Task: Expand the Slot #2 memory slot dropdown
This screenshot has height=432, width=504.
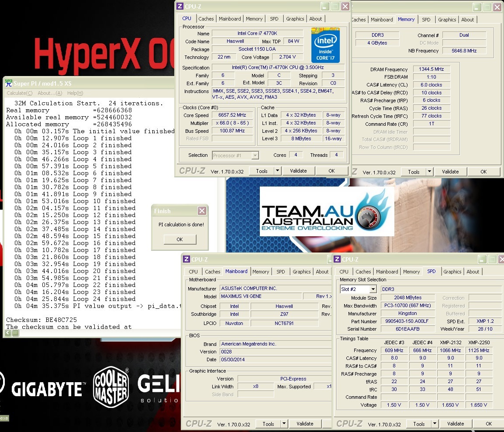Action: tap(373, 289)
